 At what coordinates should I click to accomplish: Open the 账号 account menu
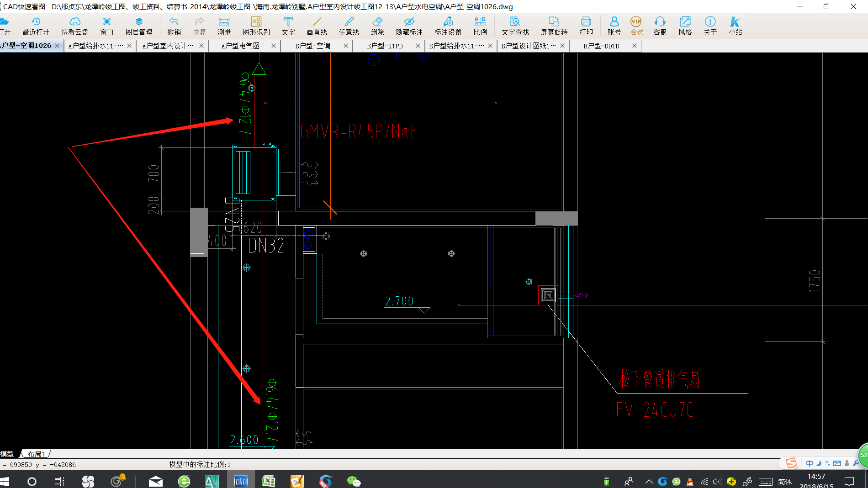[614, 26]
